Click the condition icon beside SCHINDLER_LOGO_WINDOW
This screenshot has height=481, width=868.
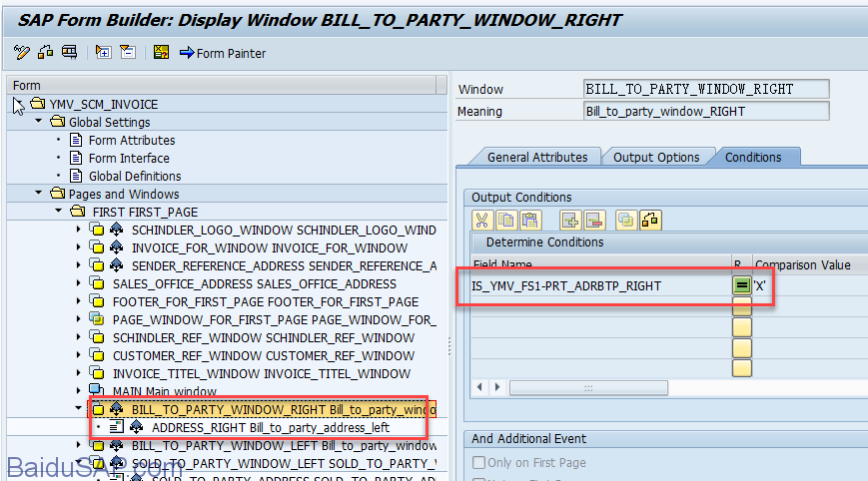point(116,229)
